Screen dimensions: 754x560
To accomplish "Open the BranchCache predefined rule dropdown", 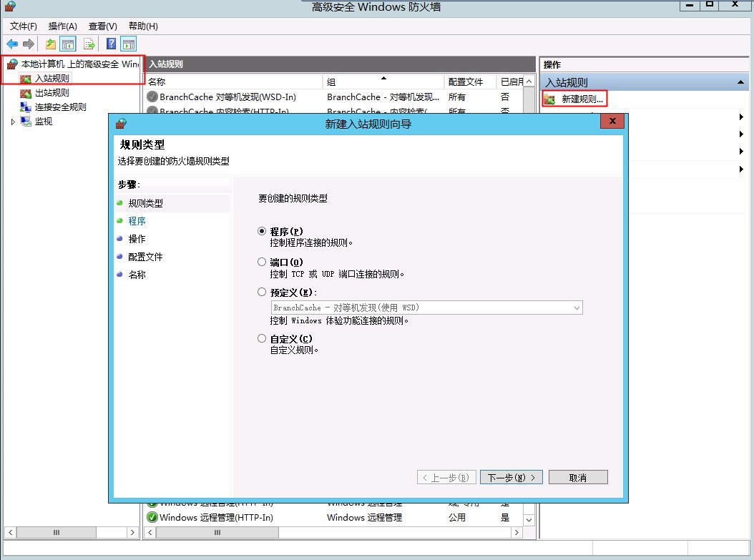I will pyautogui.click(x=577, y=308).
